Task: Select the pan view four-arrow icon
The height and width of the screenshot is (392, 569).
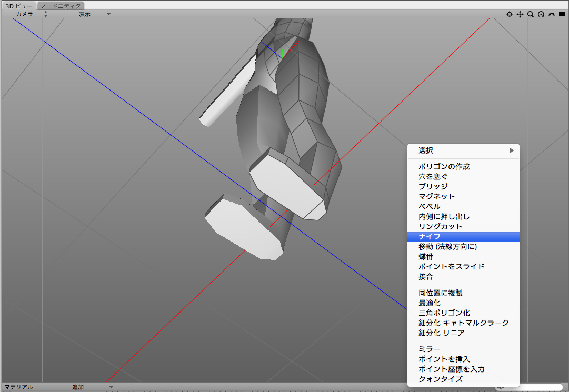Action: (520, 14)
